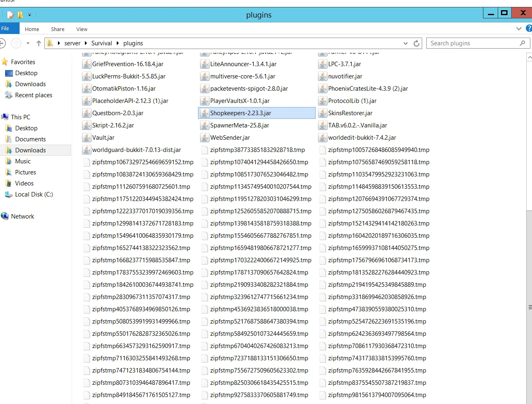This screenshot has width=532, height=404.
Task: Select This PC in navigation pane
Action: pyautogui.click(x=20, y=117)
